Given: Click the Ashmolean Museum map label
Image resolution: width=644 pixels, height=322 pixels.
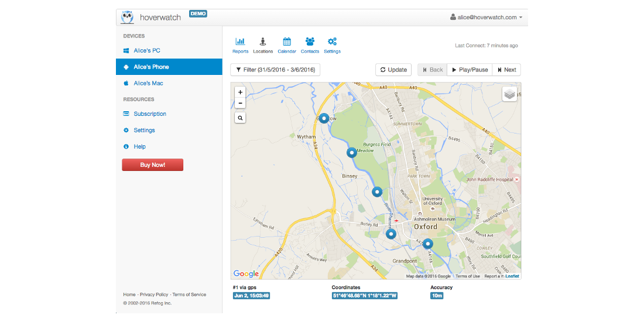Looking at the screenshot, I should coord(436,220).
